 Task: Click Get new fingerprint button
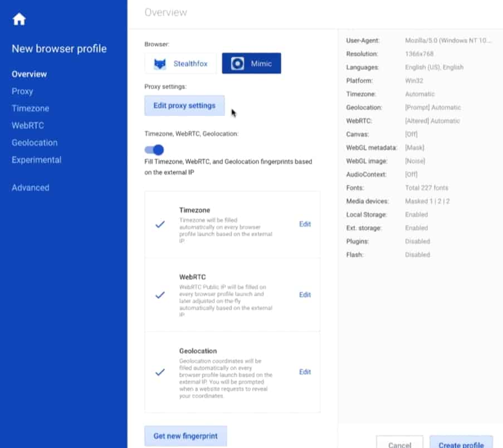(185, 436)
